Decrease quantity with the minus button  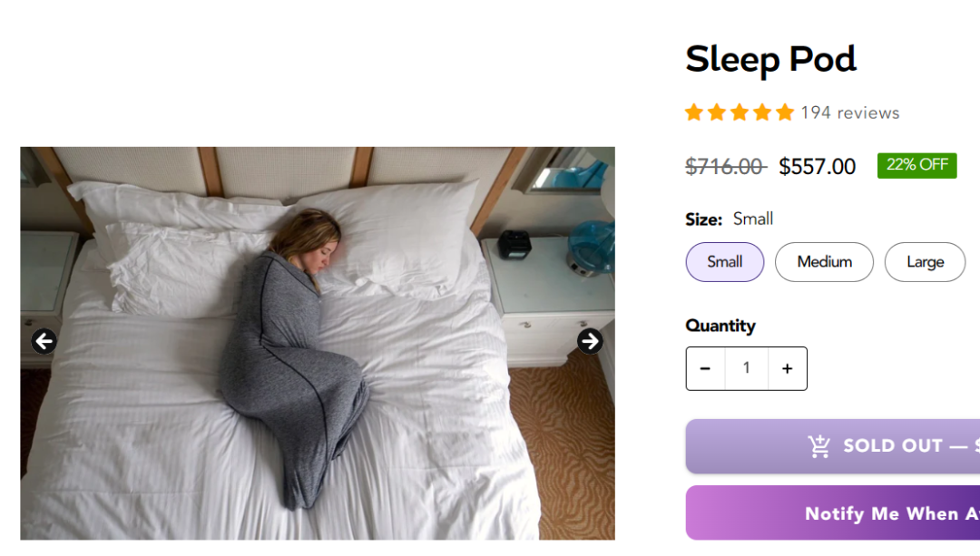point(705,368)
